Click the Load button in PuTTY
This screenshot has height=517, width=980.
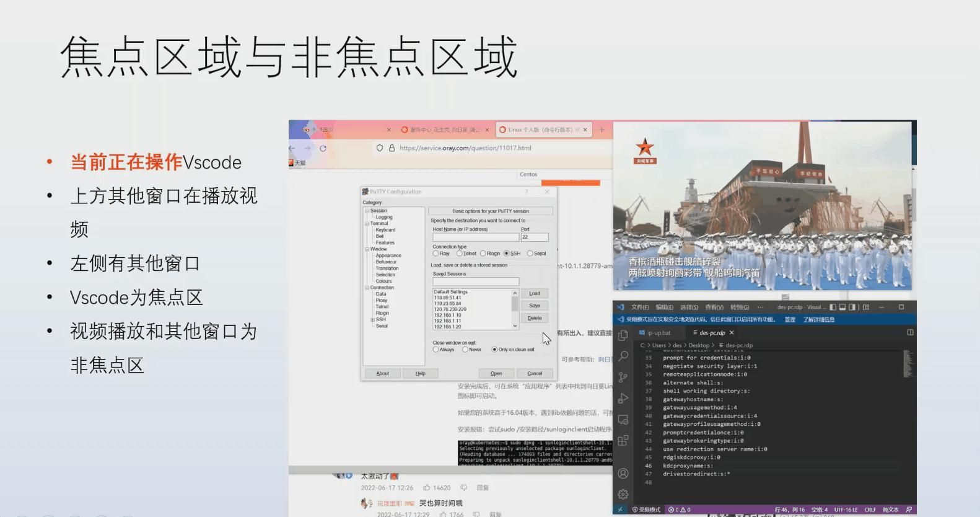coord(535,293)
